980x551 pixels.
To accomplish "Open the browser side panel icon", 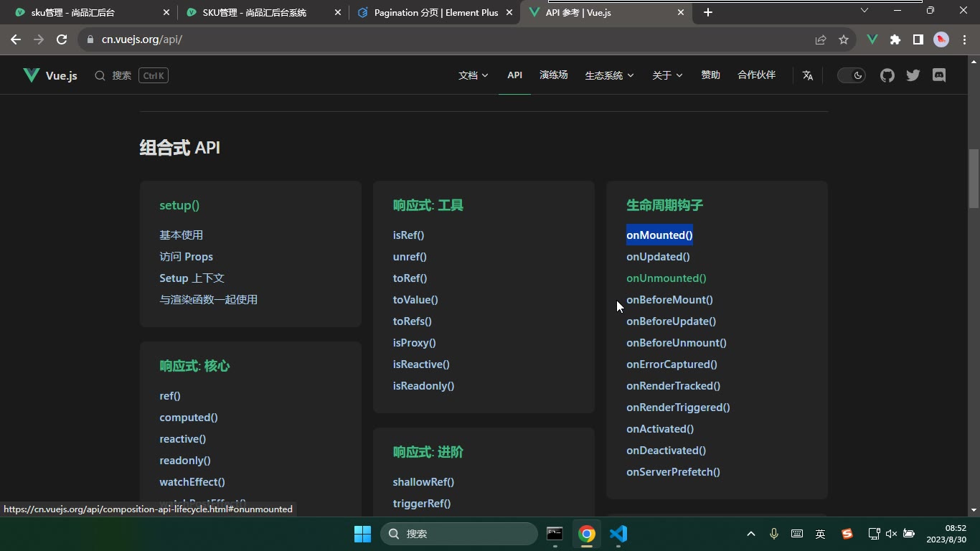I will (918, 39).
